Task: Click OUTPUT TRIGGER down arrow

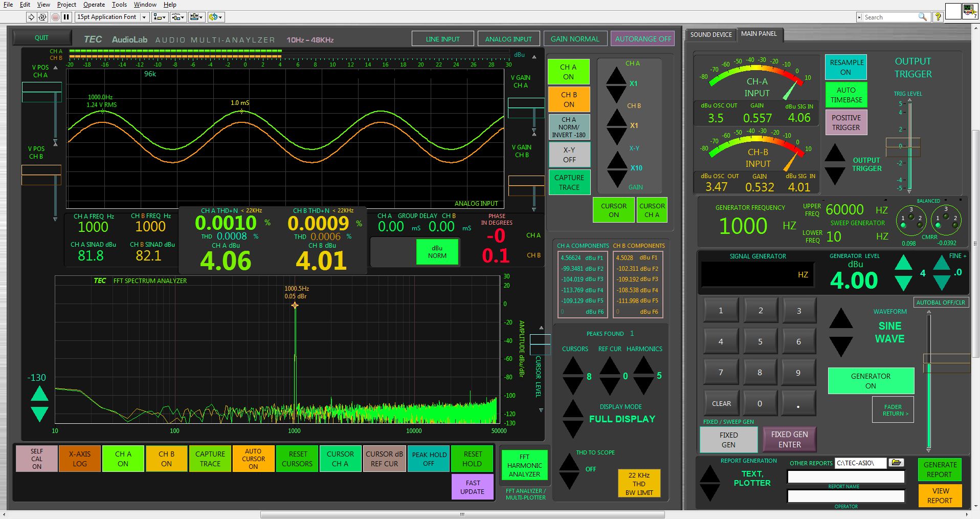Action: (x=835, y=175)
